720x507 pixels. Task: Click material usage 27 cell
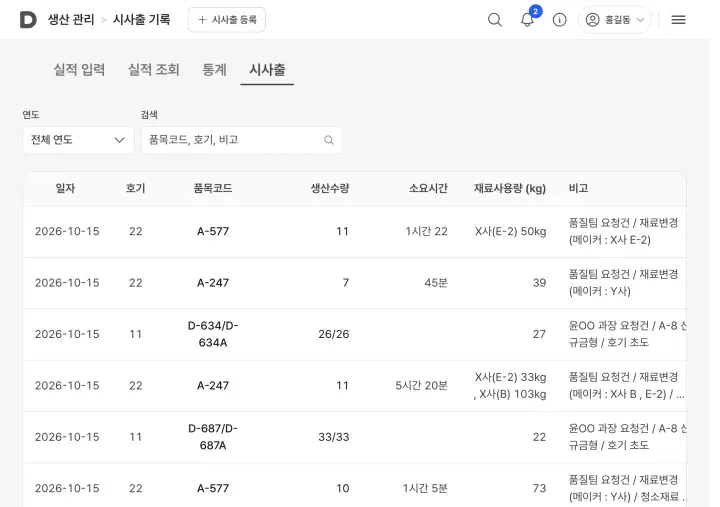pos(540,334)
